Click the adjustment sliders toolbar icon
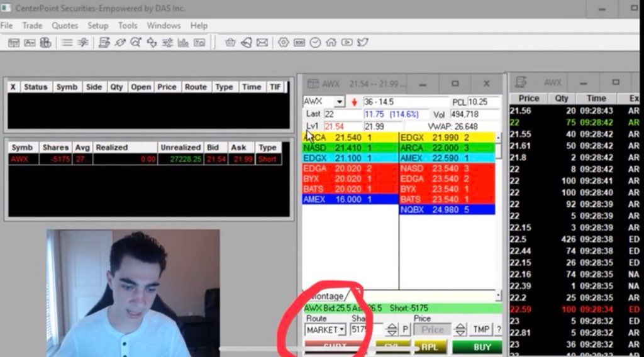 click(x=167, y=43)
